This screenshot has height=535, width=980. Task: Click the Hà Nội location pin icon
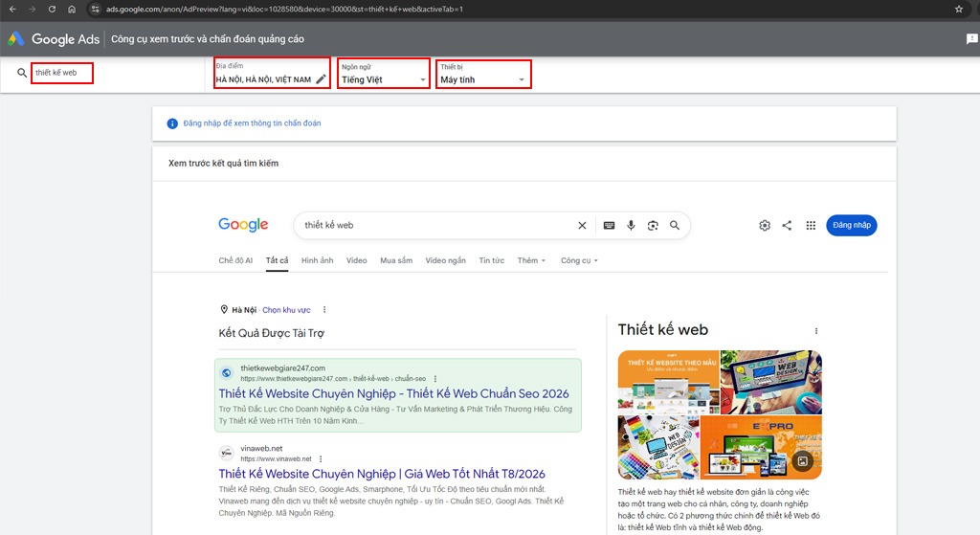(224, 309)
